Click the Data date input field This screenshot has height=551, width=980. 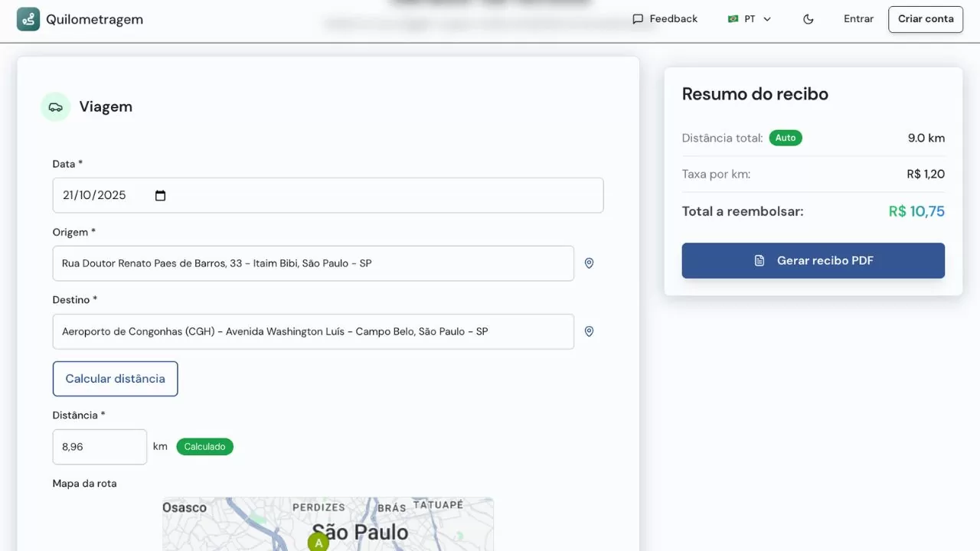click(x=328, y=195)
